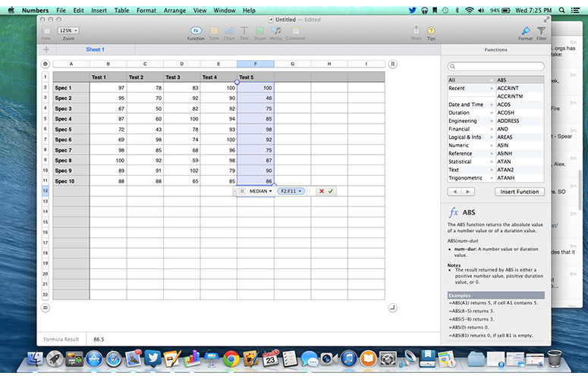Screen dimensions: 588x379
Task: Launch Google Chrome from the Dock
Action: click(x=231, y=359)
